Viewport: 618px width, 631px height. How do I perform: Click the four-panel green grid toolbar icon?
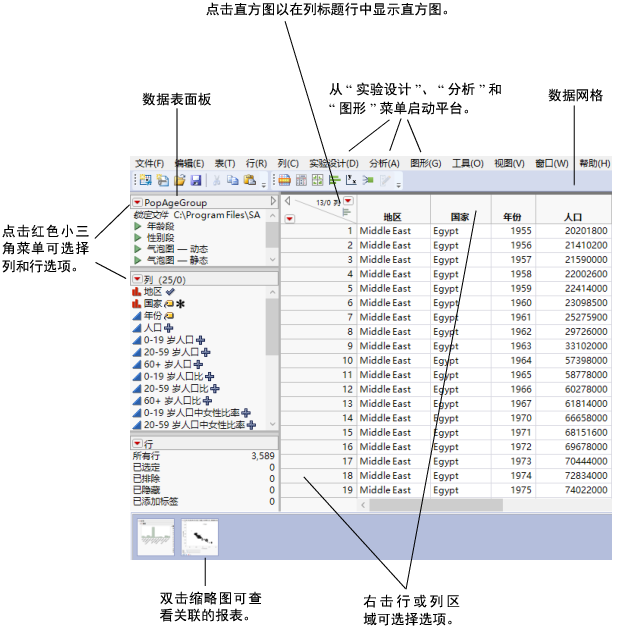318,180
